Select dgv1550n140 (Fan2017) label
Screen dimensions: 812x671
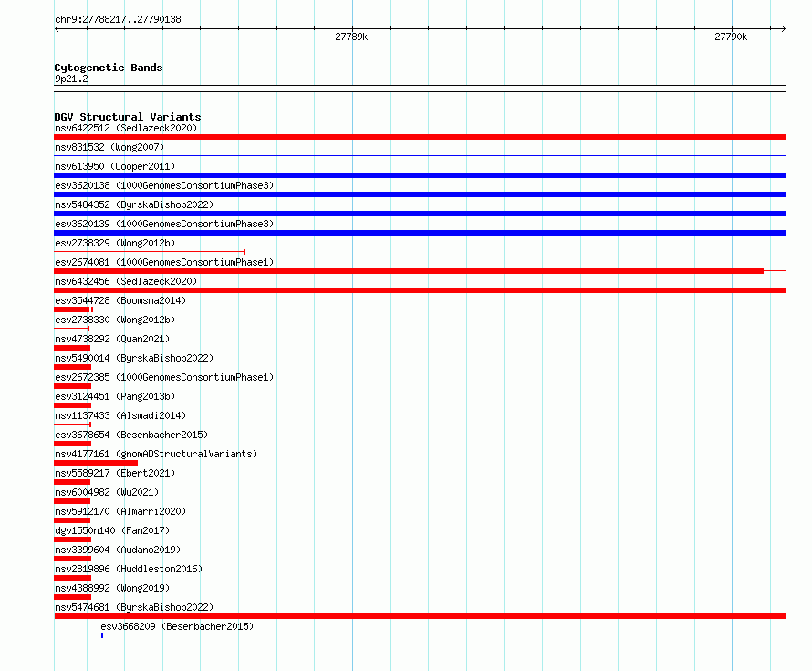tap(112, 530)
